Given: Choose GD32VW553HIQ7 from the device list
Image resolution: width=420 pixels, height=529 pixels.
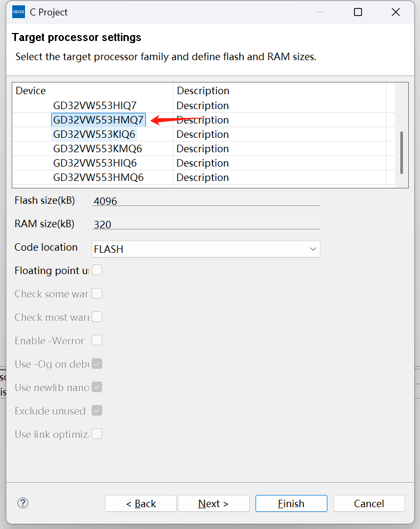Looking at the screenshot, I should [95, 105].
